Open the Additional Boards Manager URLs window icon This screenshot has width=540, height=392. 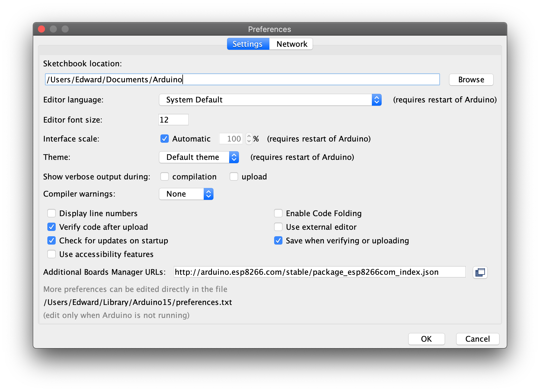pos(480,272)
